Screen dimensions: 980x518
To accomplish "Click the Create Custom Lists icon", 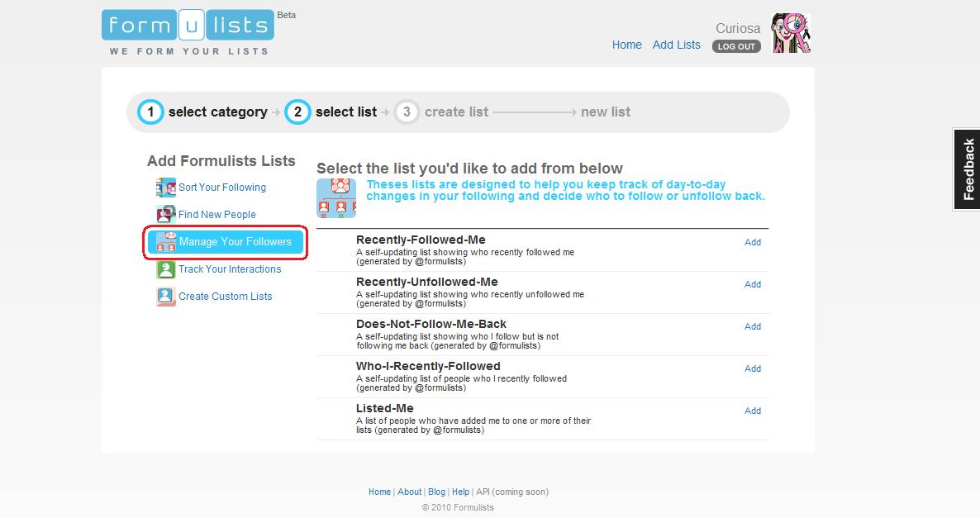I will click(x=166, y=297).
